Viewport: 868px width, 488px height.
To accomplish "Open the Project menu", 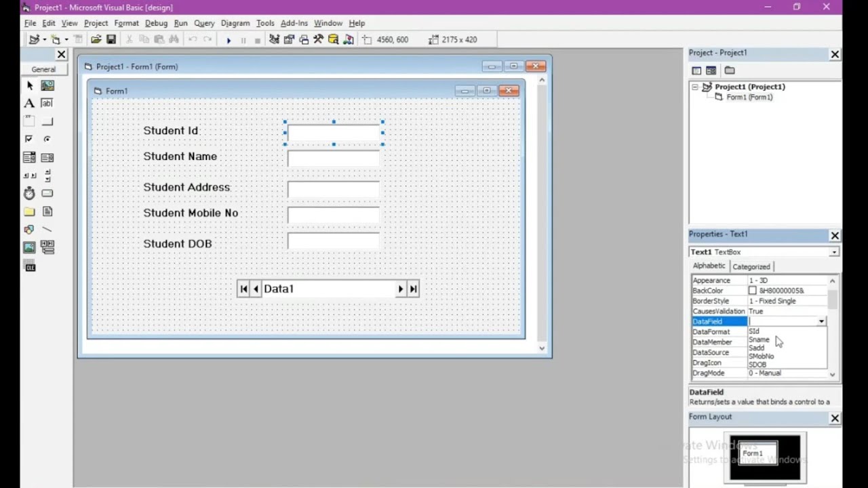I will (96, 23).
